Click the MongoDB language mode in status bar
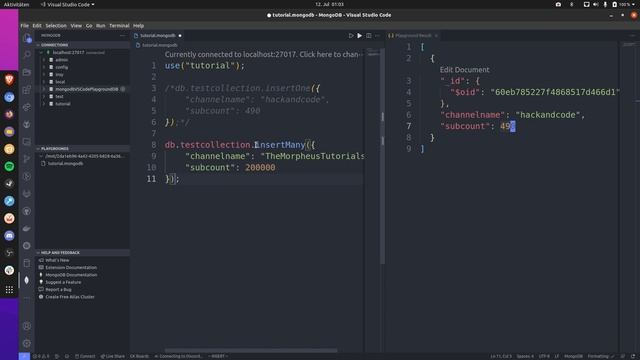The width and height of the screenshot is (640, 360). pos(573,356)
